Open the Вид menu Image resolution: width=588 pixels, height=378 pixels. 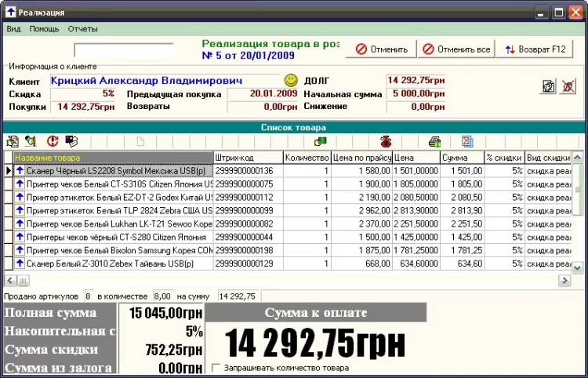pos(13,29)
